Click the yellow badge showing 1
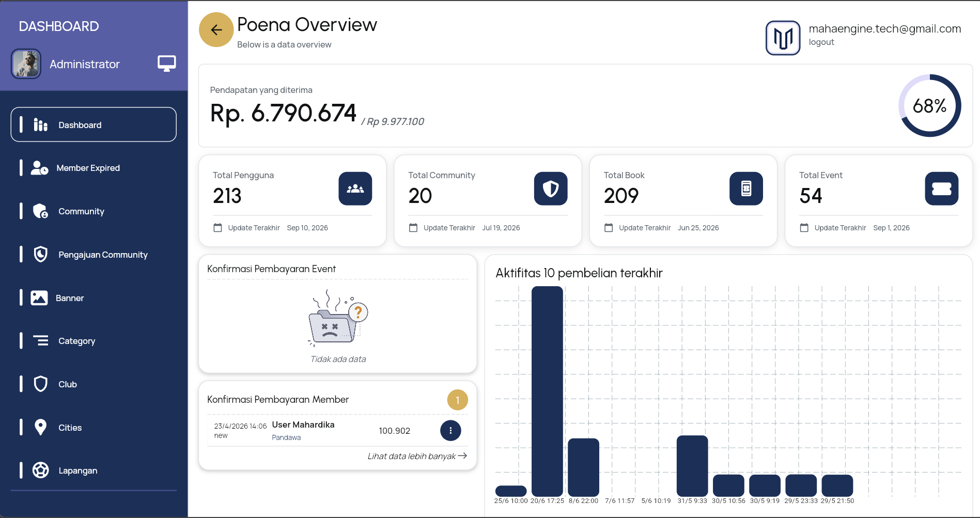 pos(457,400)
